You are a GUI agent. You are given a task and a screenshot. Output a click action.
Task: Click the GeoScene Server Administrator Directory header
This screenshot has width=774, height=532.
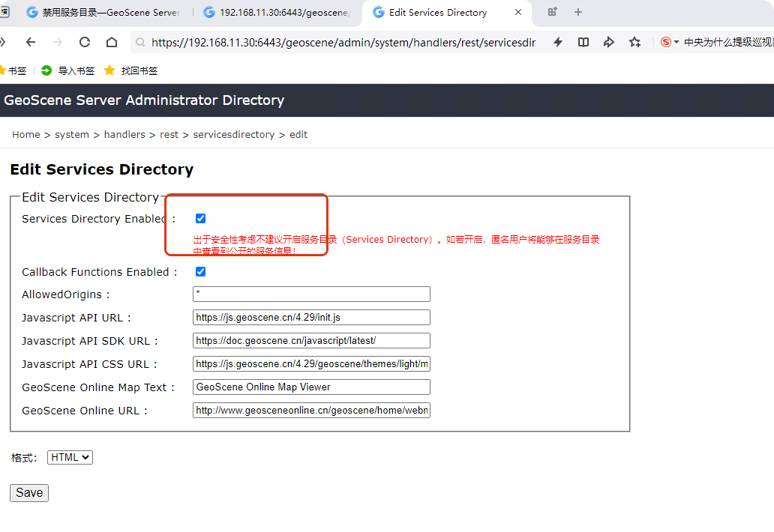144,100
